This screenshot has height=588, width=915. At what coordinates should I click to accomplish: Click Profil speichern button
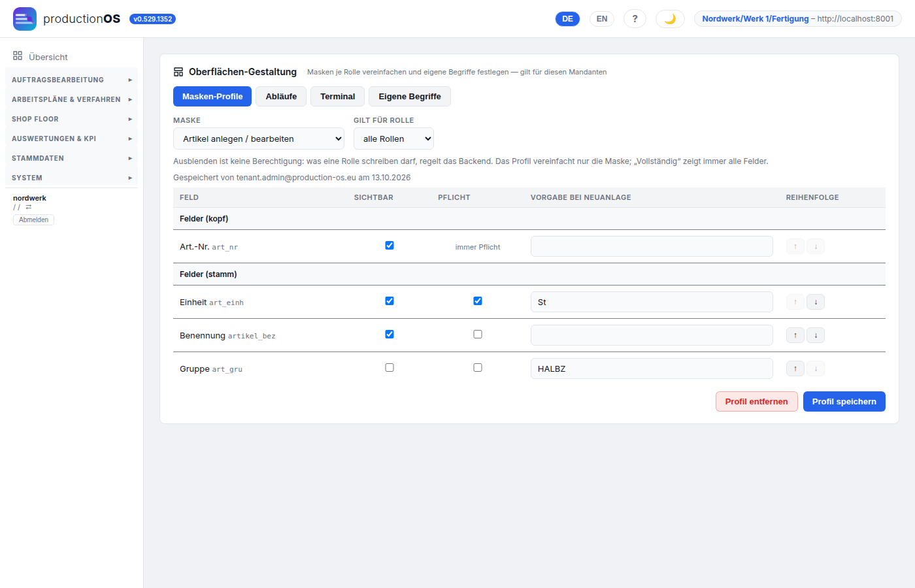[844, 401]
